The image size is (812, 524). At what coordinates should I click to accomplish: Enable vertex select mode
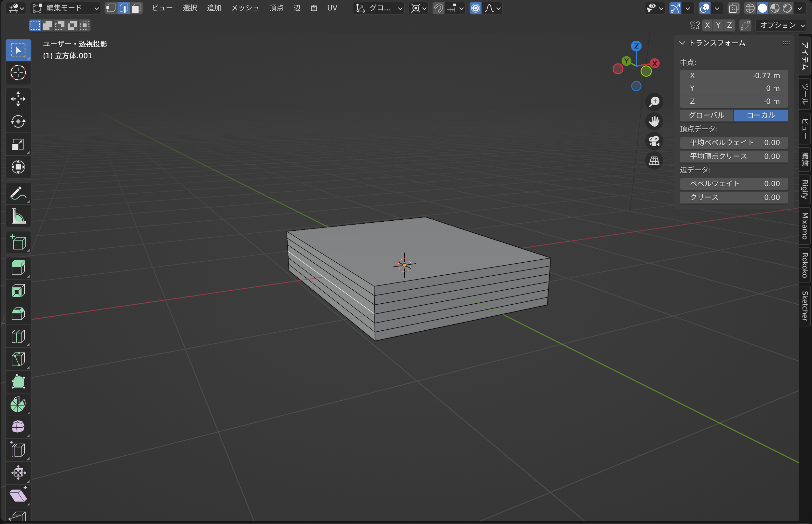click(111, 8)
